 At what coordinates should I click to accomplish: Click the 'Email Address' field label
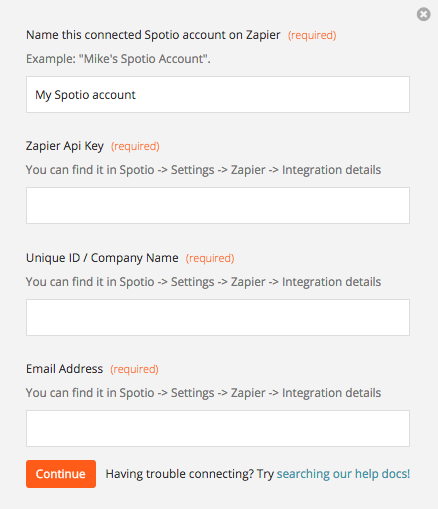[x=64, y=369]
